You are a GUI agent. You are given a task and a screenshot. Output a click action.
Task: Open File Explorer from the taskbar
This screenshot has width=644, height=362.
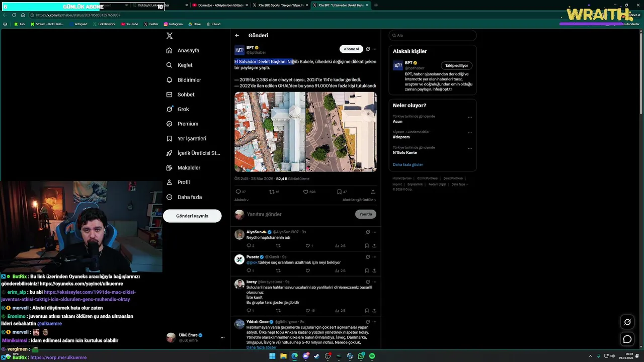pos(283,356)
